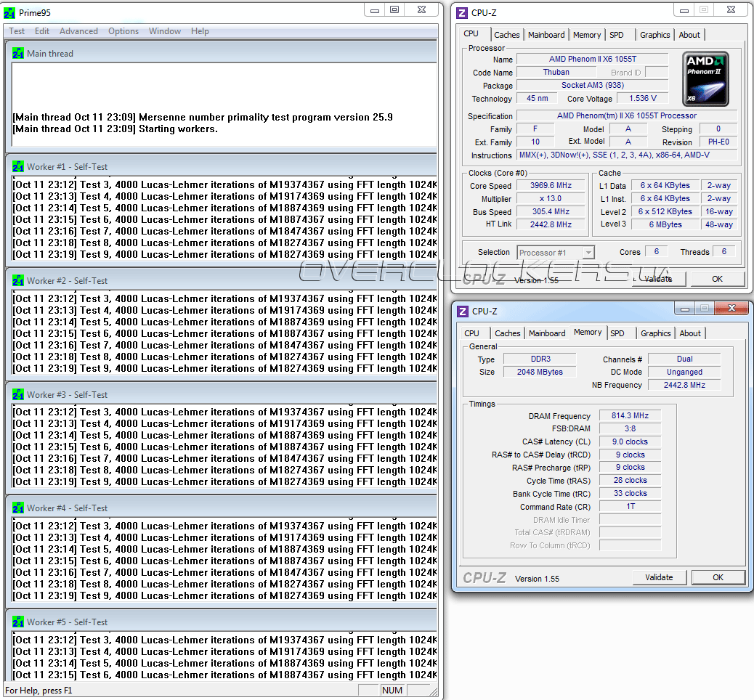Click the Worker #2 window icon

tap(17, 281)
